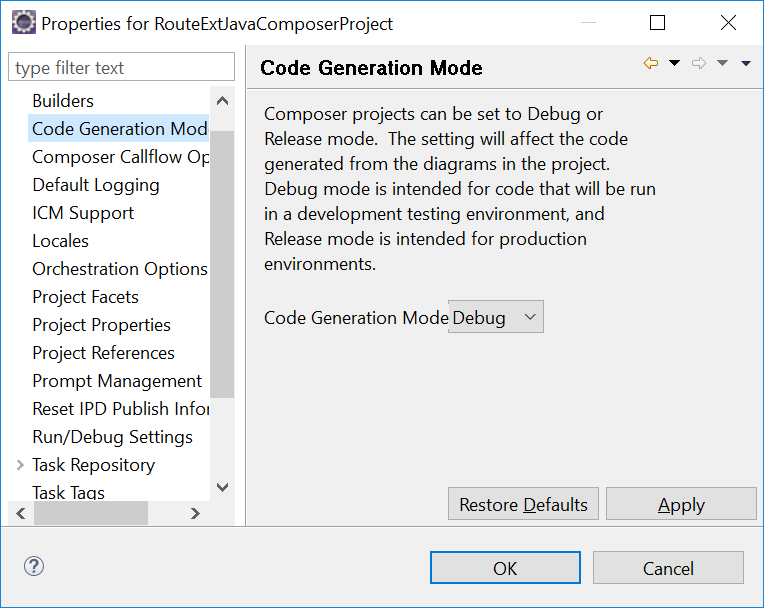Select Builders in the properties tree
Viewport: 764px width, 608px height.
[63, 101]
